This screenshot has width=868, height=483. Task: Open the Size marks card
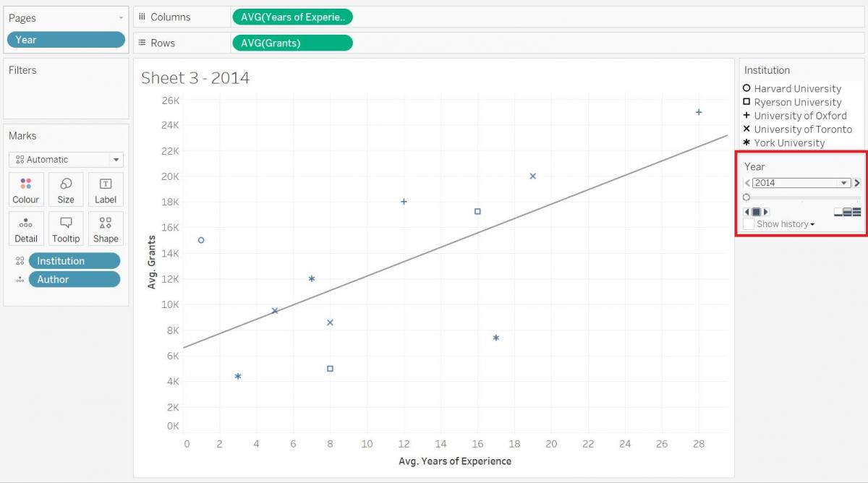(x=66, y=189)
